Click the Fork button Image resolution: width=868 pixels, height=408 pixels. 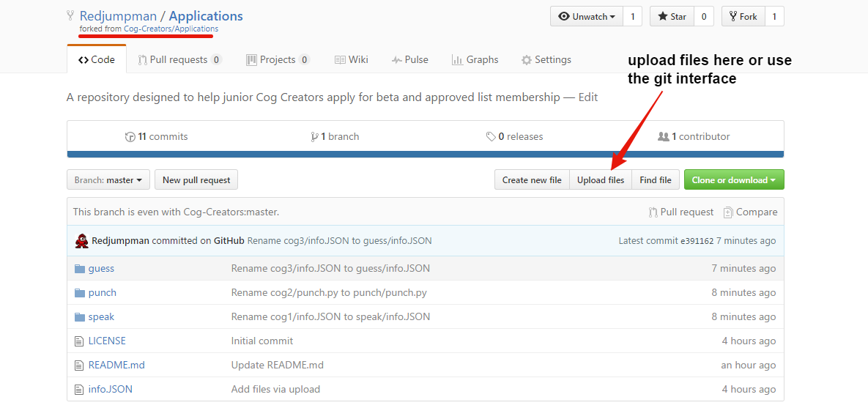743,17
